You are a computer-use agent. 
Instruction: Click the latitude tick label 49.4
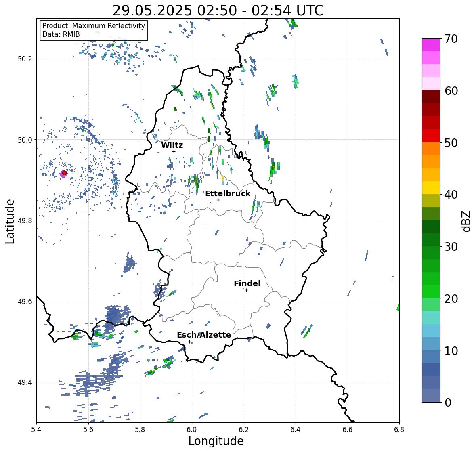(25, 382)
